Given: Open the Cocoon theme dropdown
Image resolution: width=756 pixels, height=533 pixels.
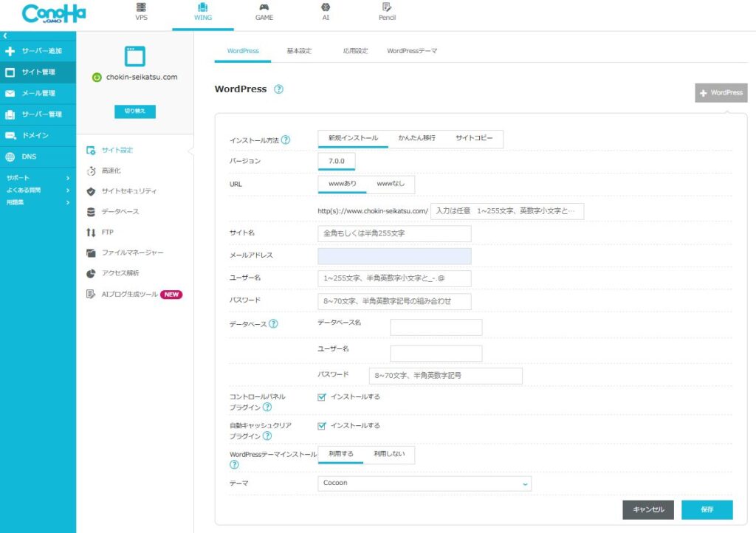Looking at the screenshot, I should (425, 484).
